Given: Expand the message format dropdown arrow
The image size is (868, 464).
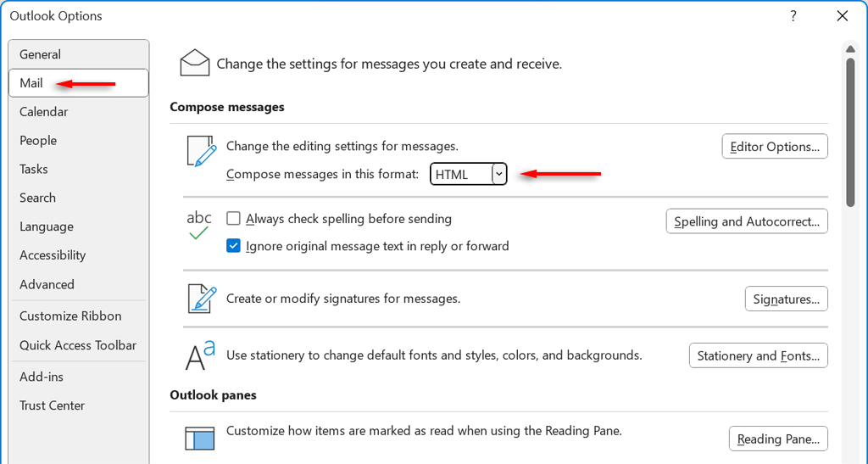Looking at the screenshot, I should coord(499,174).
